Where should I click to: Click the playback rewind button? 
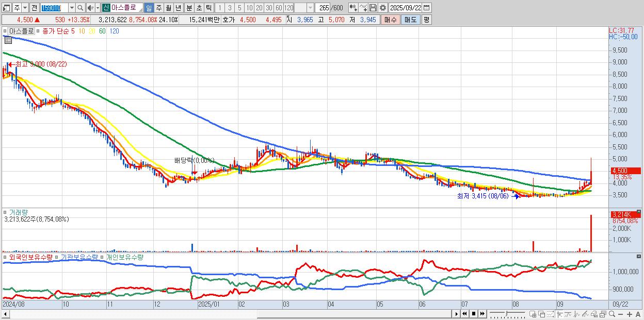click(x=464, y=314)
